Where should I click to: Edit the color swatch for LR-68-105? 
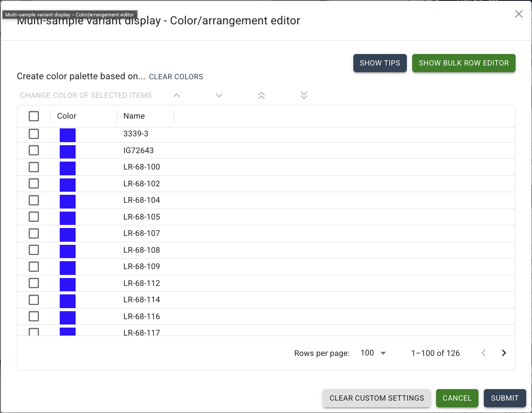(67, 217)
